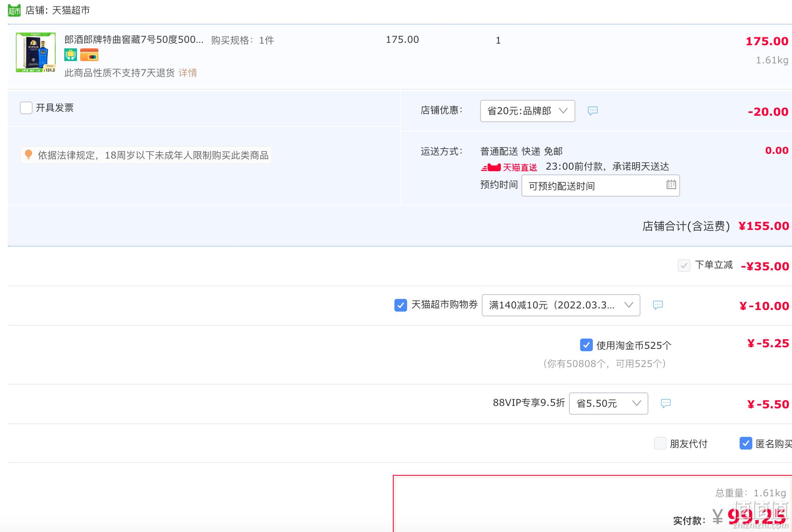
Task: Open the calendar icon in delivery time field
Action: tap(671, 185)
